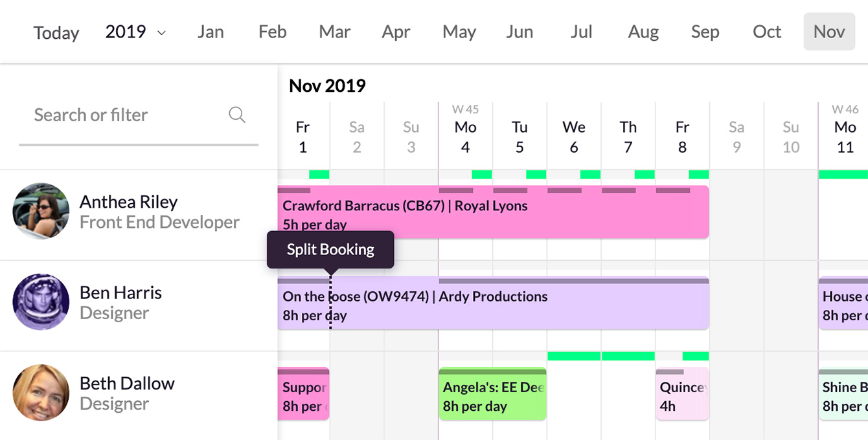Open the Jan schedule view

211,31
